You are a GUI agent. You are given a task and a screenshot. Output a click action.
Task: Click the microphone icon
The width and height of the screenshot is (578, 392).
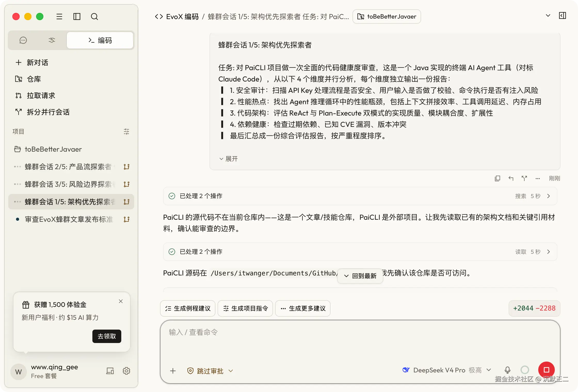[x=507, y=370]
